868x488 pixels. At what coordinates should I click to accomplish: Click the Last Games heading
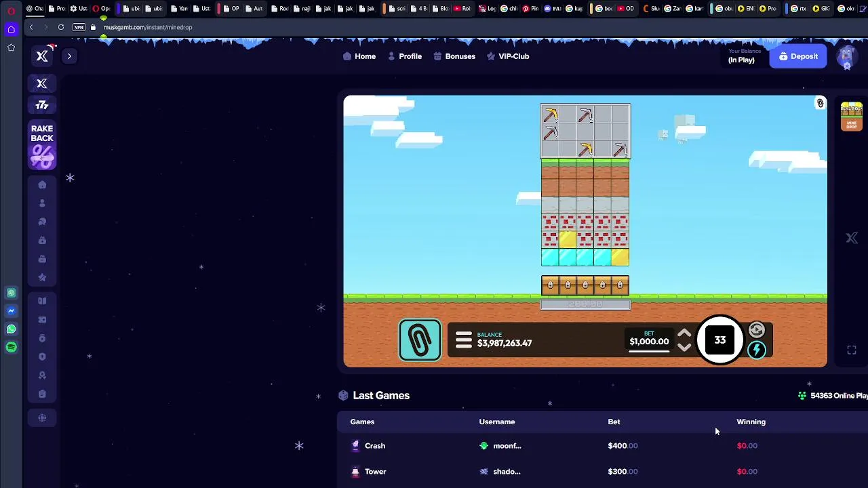click(x=381, y=395)
